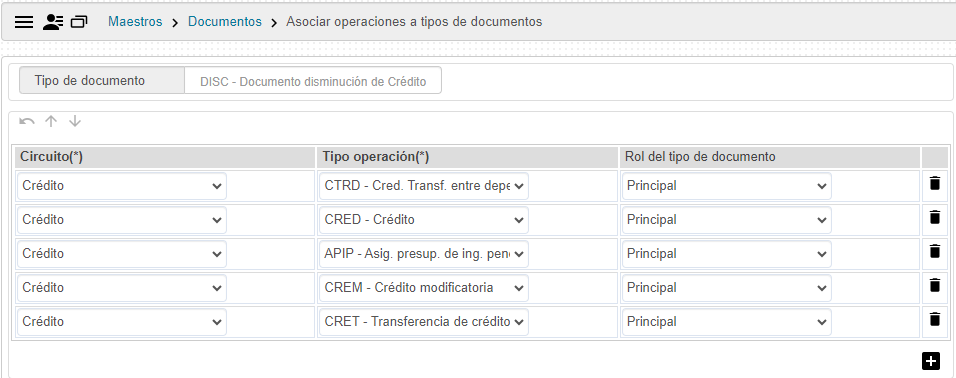Click the user profile card icon
Image resolution: width=956 pixels, height=378 pixels.
pyautogui.click(x=53, y=22)
